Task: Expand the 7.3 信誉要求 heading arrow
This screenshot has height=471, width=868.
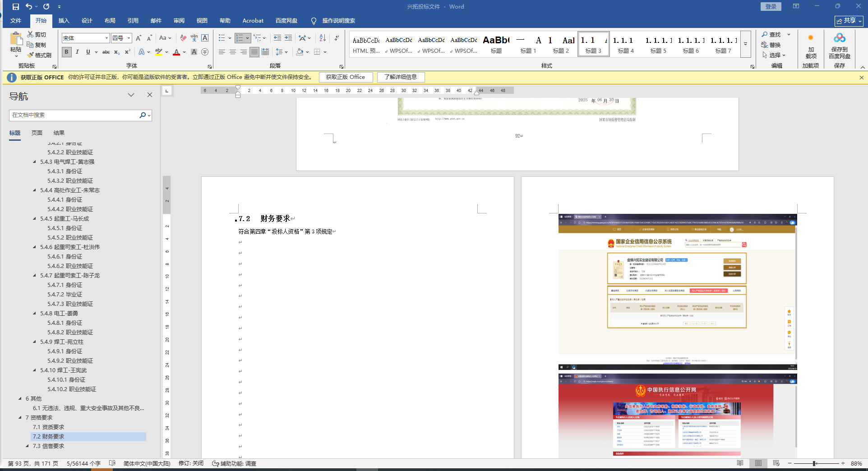Action: (27, 446)
